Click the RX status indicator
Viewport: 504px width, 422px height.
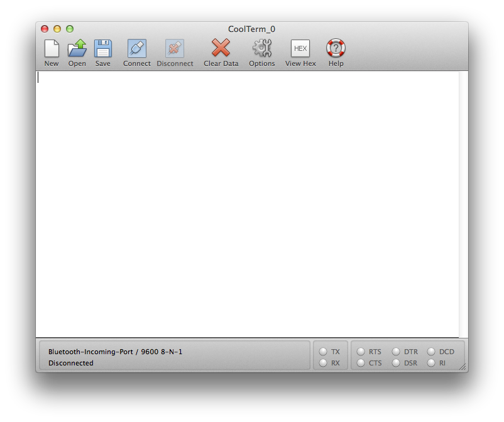pos(323,363)
